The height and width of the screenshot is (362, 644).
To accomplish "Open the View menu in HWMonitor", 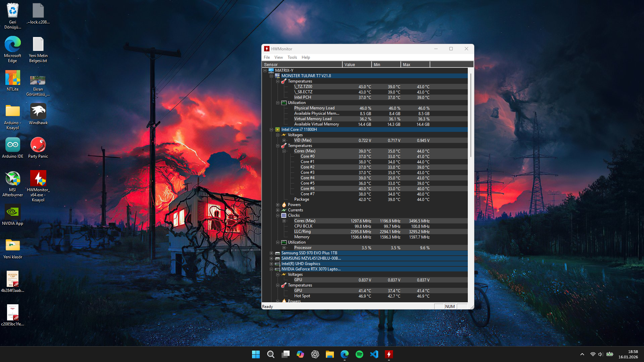I will click(x=279, y=57).
